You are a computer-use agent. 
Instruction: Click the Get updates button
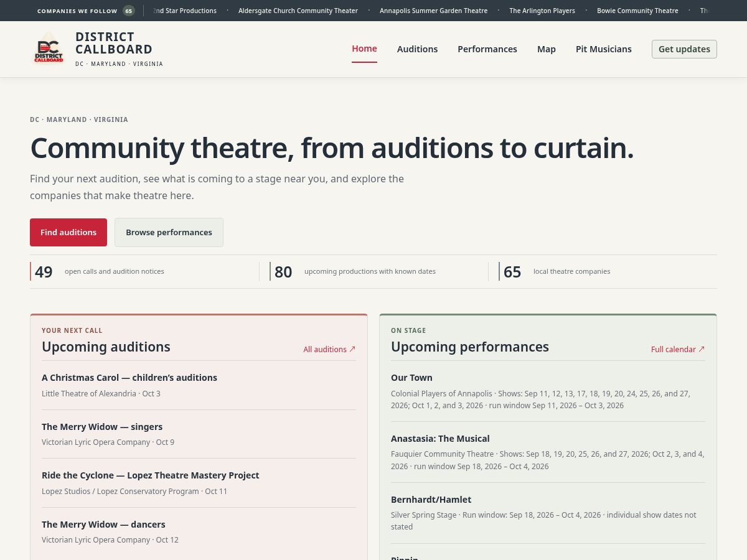click(x=684, y=49)
